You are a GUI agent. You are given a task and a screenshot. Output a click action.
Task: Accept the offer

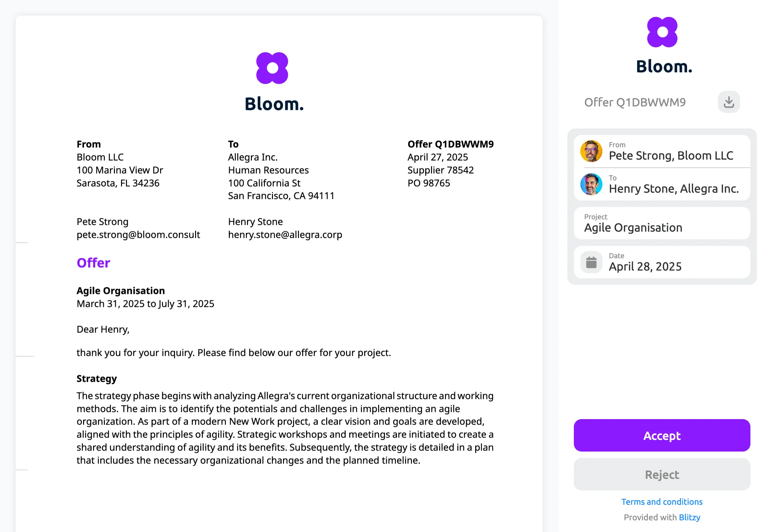tap(661, 435)
